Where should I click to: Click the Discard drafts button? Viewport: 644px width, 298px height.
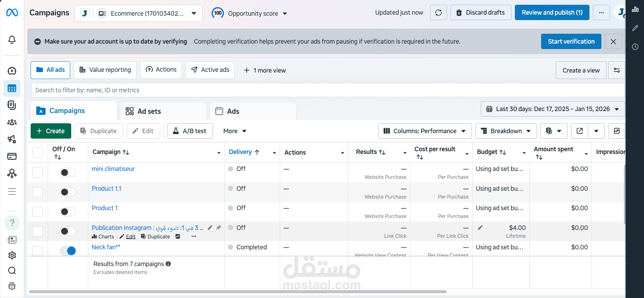click(481, 13)
